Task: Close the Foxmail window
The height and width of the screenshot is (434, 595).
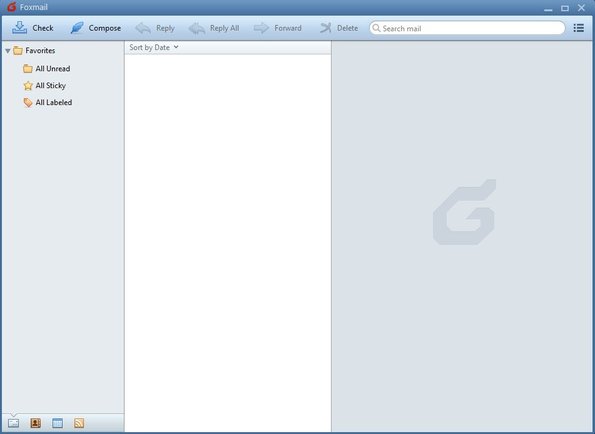Action: pyautogui.click(x=581, y=8)
